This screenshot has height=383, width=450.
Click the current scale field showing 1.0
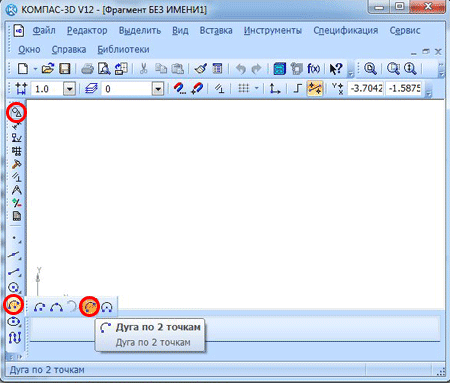click(47, 89)
